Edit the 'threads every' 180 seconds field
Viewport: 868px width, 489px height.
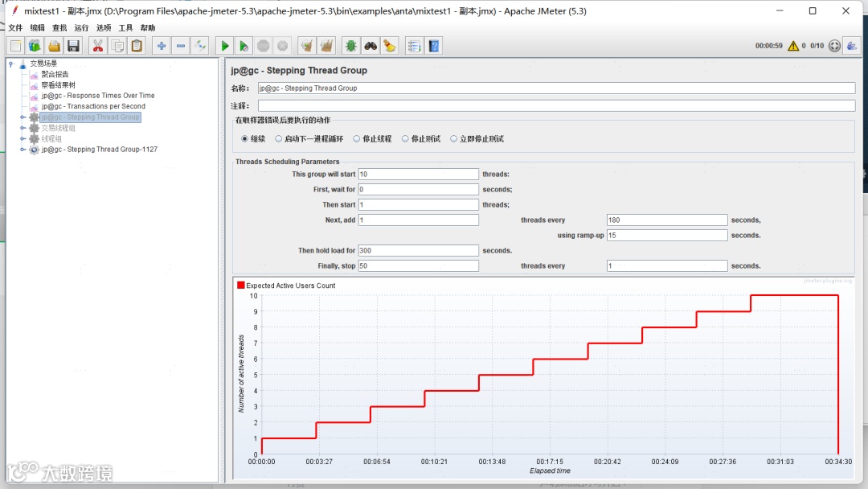tap(667, 220)
